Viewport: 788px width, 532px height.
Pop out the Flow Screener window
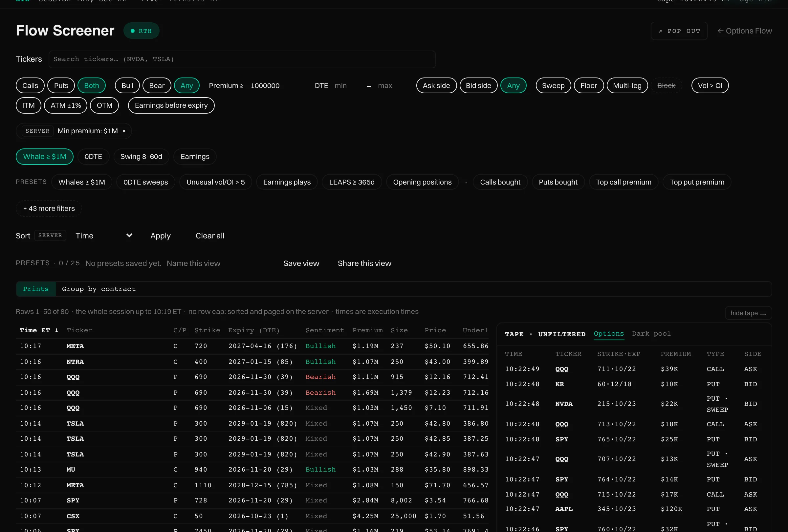(679, 31)
